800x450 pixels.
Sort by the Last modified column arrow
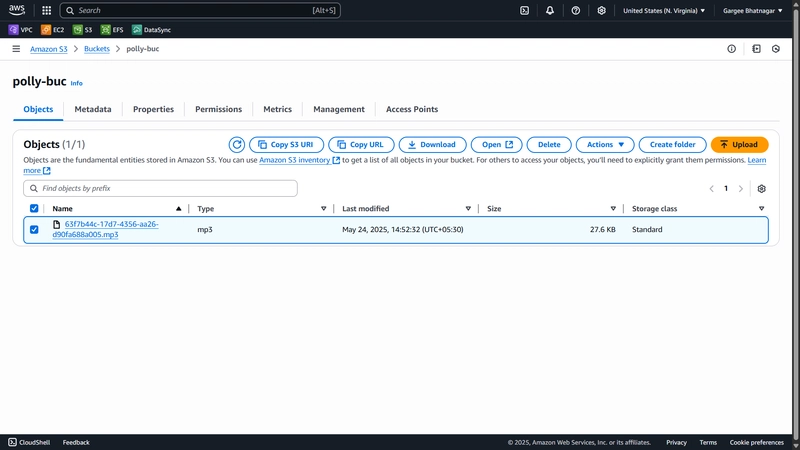[468, 209]
